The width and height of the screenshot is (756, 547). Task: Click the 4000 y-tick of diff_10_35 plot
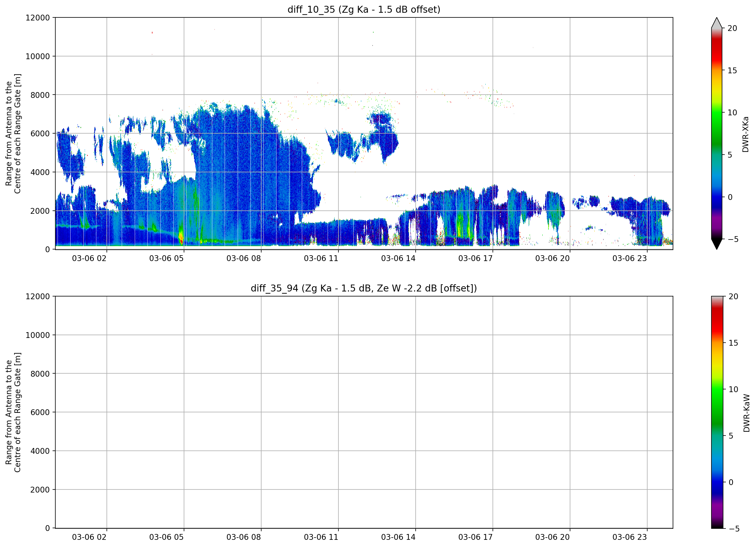click(40, 172)
